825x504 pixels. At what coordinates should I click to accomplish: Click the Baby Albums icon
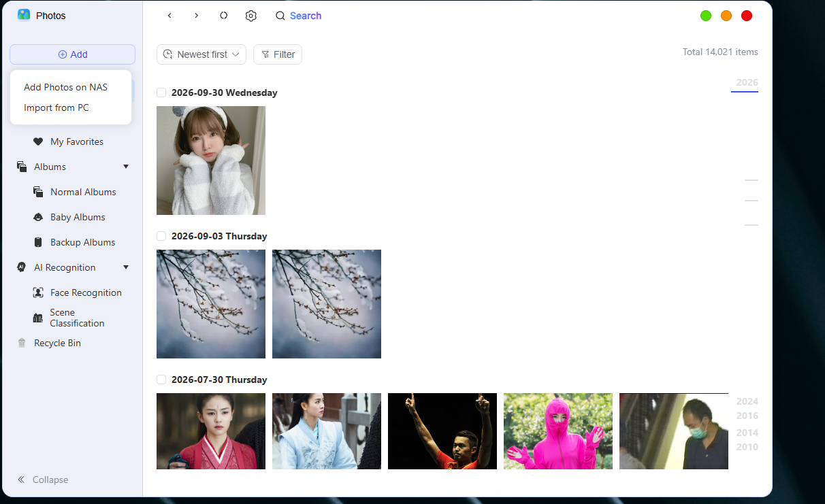click(38, 217)
